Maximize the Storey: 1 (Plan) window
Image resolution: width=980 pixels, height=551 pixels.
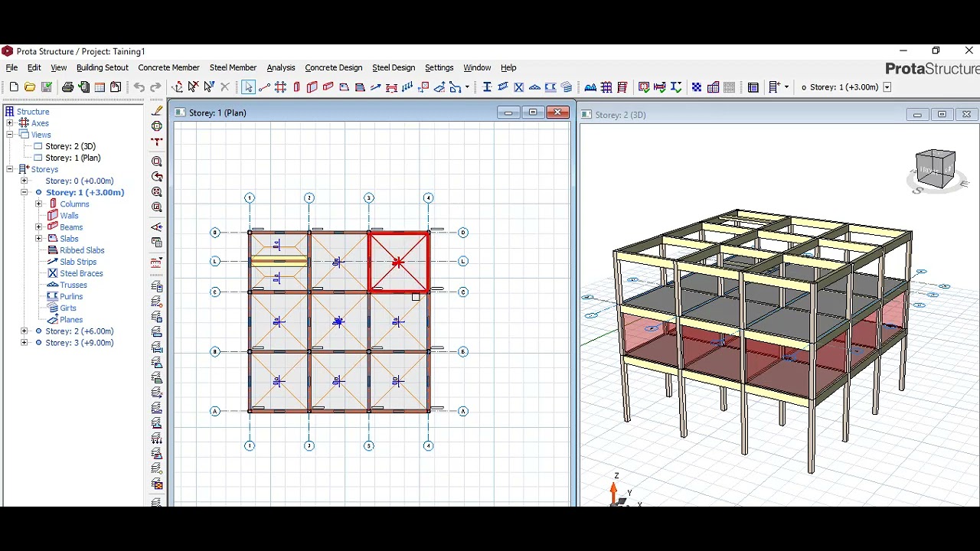coord(533,112)
